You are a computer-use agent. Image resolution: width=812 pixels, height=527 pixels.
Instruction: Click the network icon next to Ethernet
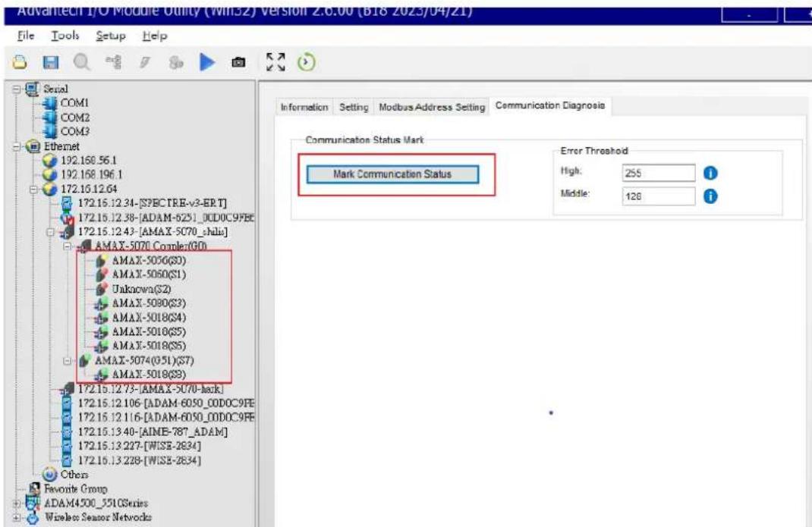(33, 146)
